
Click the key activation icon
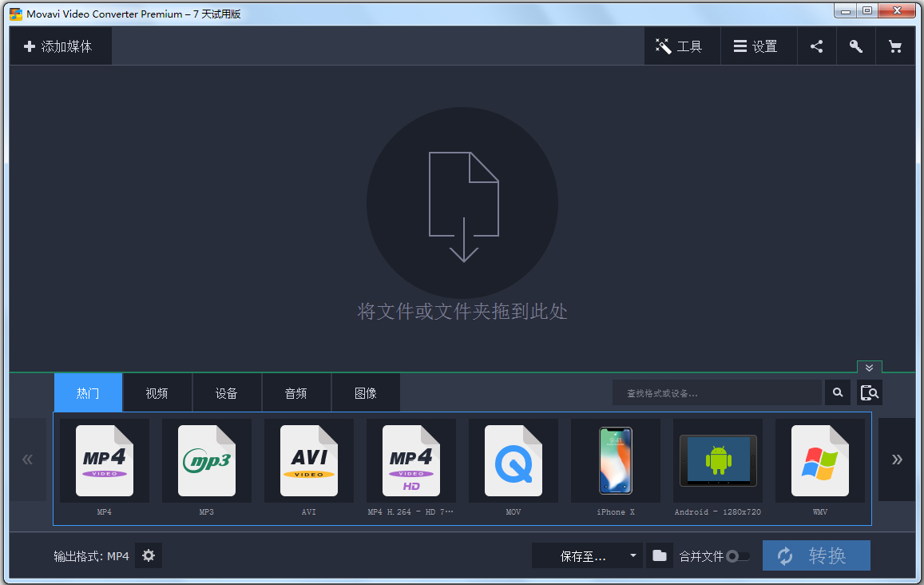click(855, 46)
